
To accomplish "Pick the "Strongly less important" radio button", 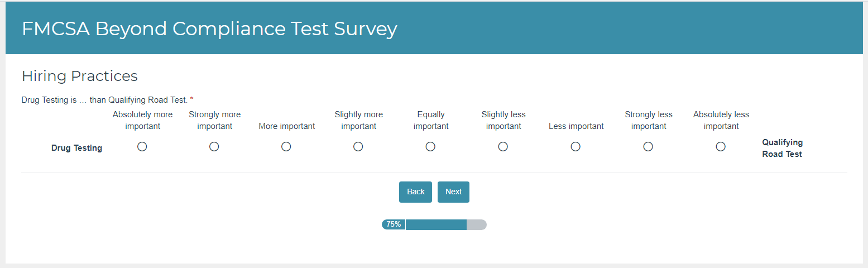I will tap(648, 146).
